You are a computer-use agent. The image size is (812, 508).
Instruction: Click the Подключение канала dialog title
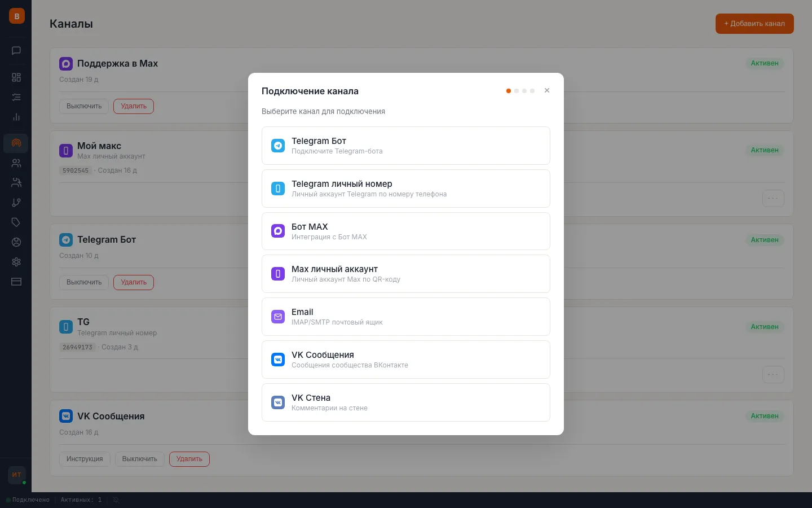pos(310,91)
